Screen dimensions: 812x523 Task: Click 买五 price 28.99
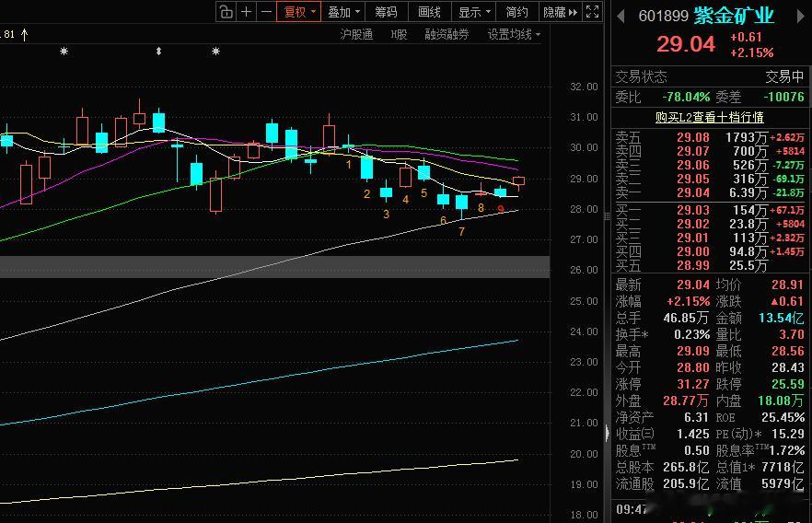coord(693,265)
